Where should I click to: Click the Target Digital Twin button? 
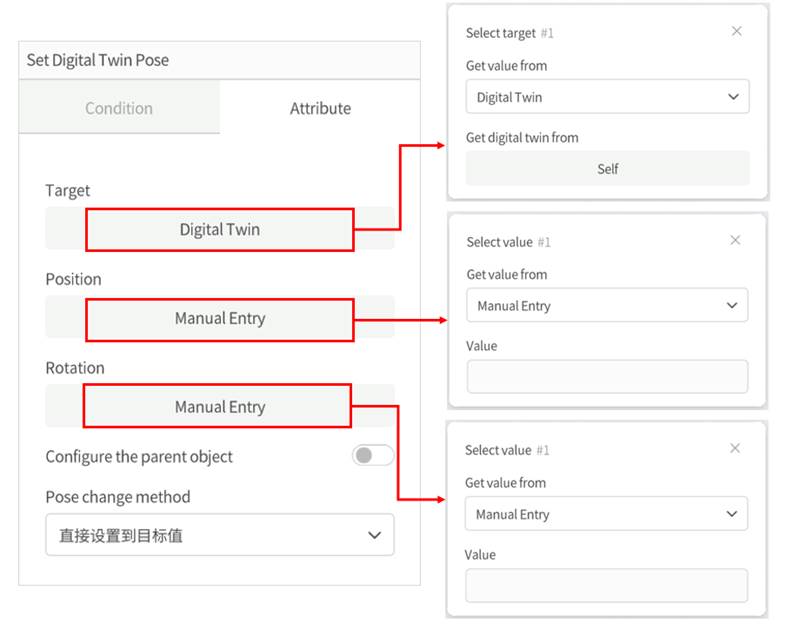pyautogui.click(x=219, y=229)
